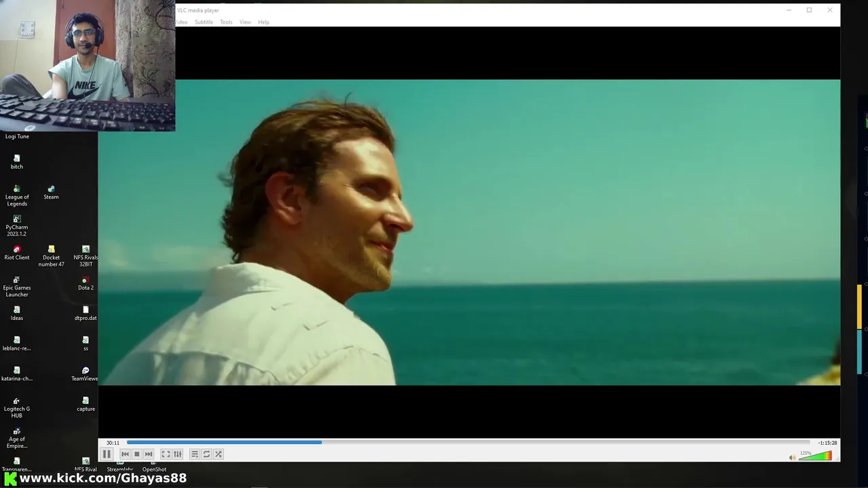Select the OpenShot desktop shortcut

[x=154, y=468]
